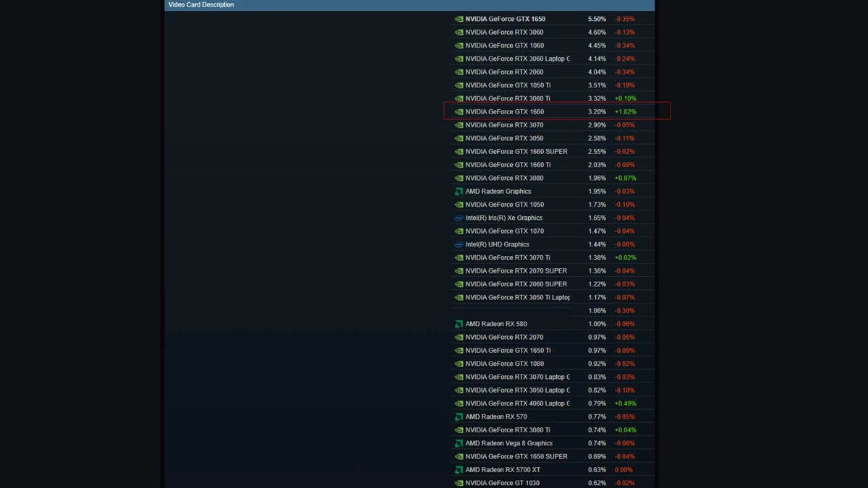The image size is (868, 488).
Task: Select the 2.90% value for RTX 3070
Action: click(597, 125)
